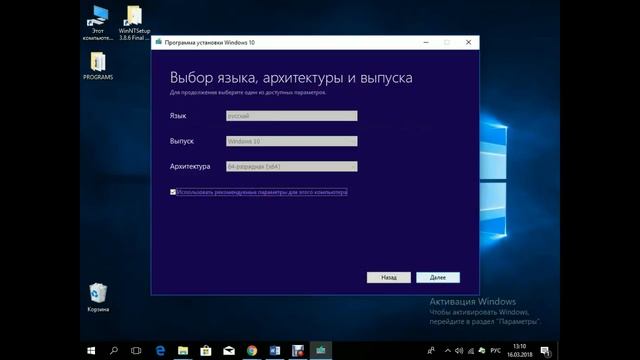The width and height of the screenshot is (640, 360).
Task: Close the Windows 10 Setup window
Action: [x=469, y=42]
